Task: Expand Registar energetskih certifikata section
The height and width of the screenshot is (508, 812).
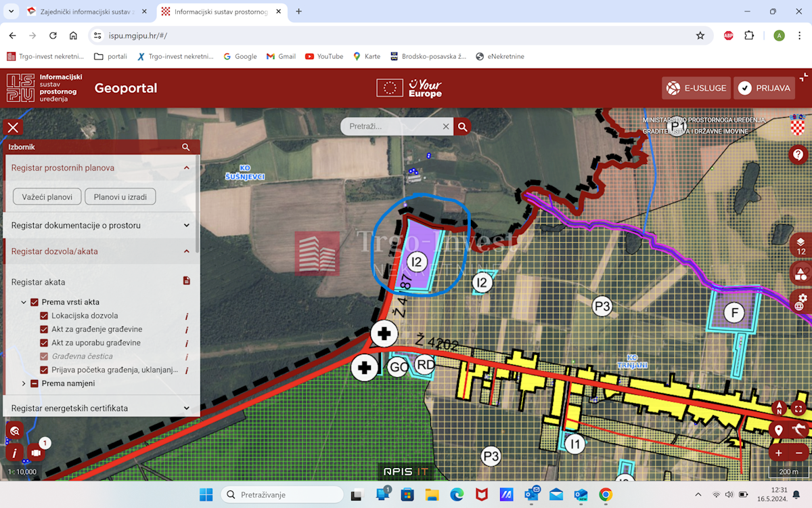Action: click(101, 408)
